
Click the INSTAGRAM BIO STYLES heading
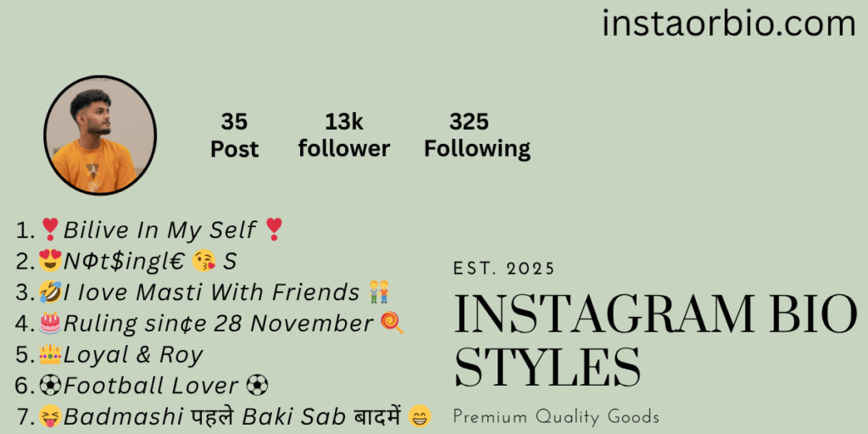pyautogui.click(x=655, y=342)
